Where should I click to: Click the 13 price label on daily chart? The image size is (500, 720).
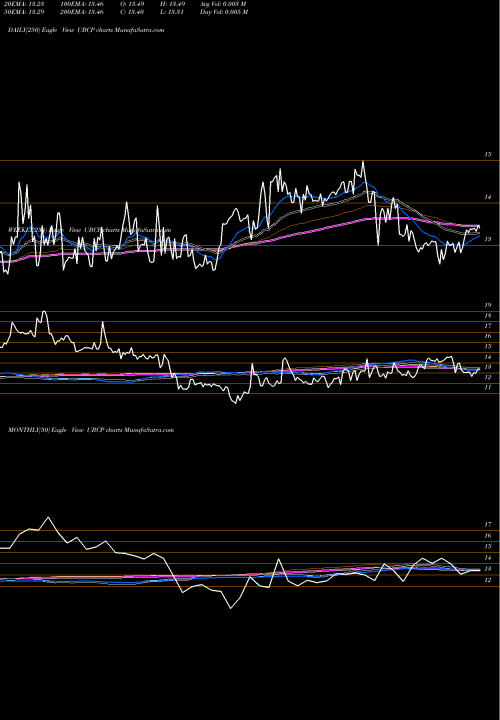488,239
